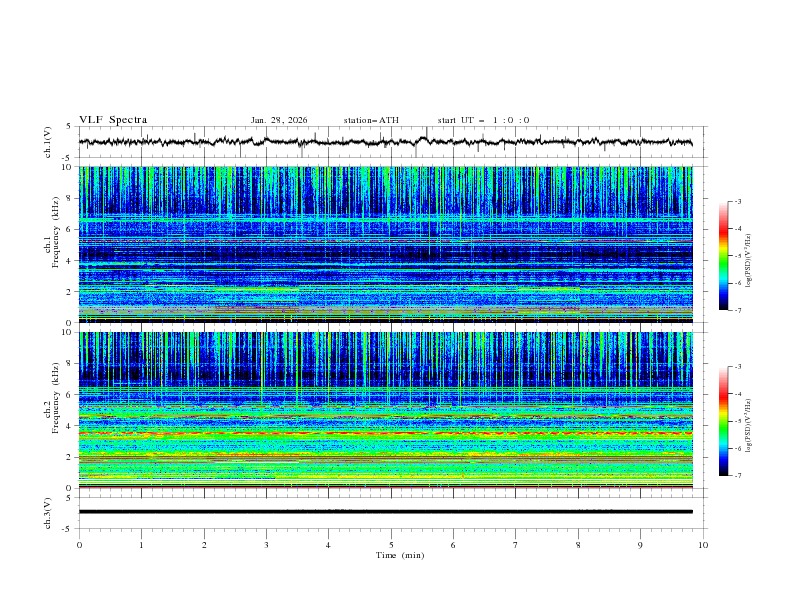
Task: Click the VLF Spectra title text
Action: click(x=113, y=120)
